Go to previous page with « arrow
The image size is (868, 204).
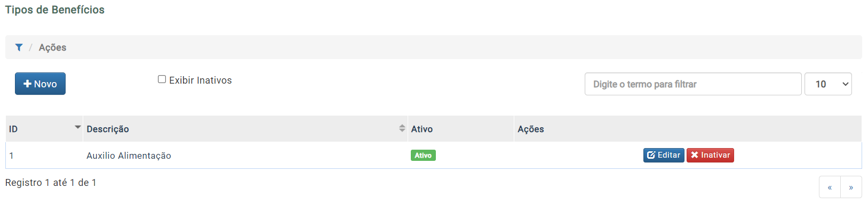click(830, 187)
